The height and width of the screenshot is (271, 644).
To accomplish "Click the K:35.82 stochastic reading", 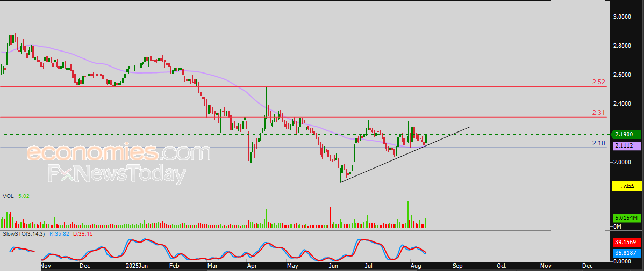I will pos(60,233).
